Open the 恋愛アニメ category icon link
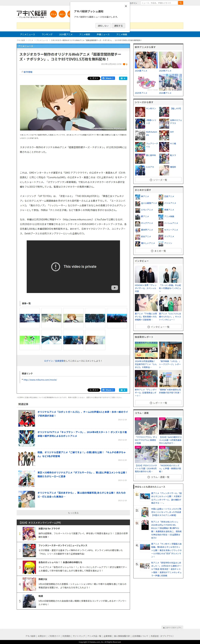200x644 pixels. (x=161, y=197)
